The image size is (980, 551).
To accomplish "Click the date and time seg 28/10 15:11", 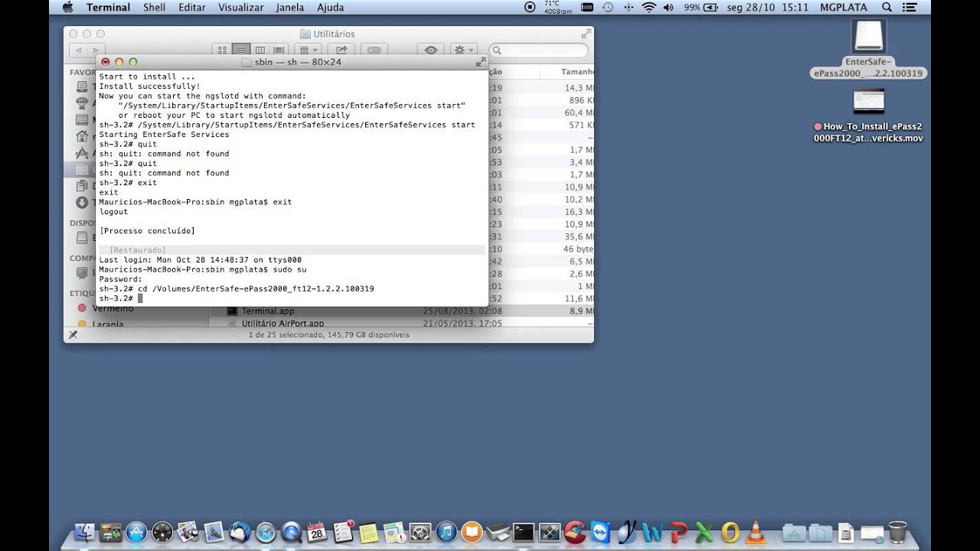I will [x=766, y=8].
